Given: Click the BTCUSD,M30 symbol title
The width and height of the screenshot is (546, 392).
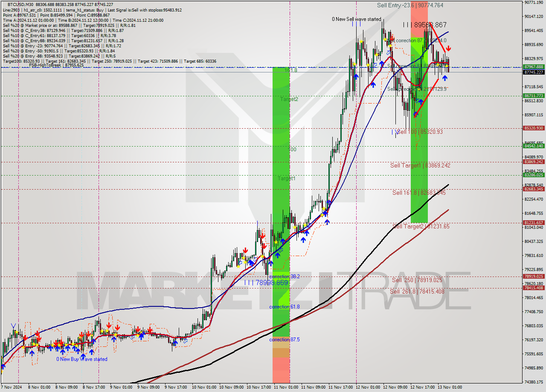Looking at the screenshot, I should 21,4.
